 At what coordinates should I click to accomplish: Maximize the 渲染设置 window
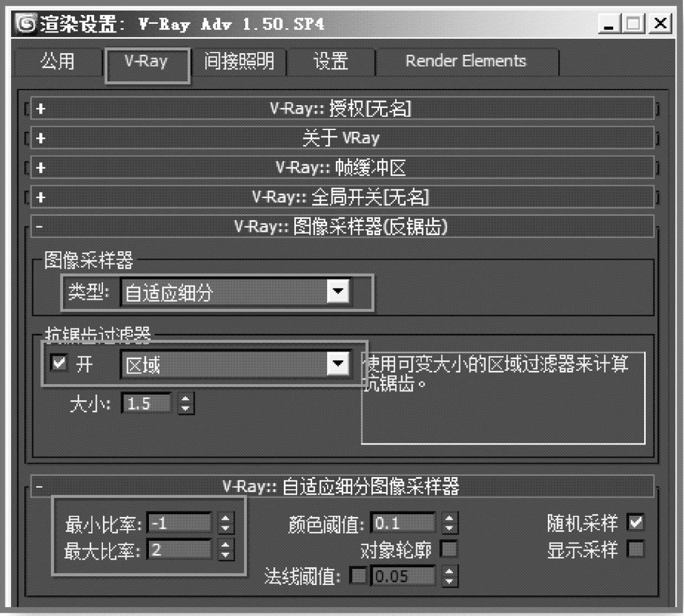(634, 24)
